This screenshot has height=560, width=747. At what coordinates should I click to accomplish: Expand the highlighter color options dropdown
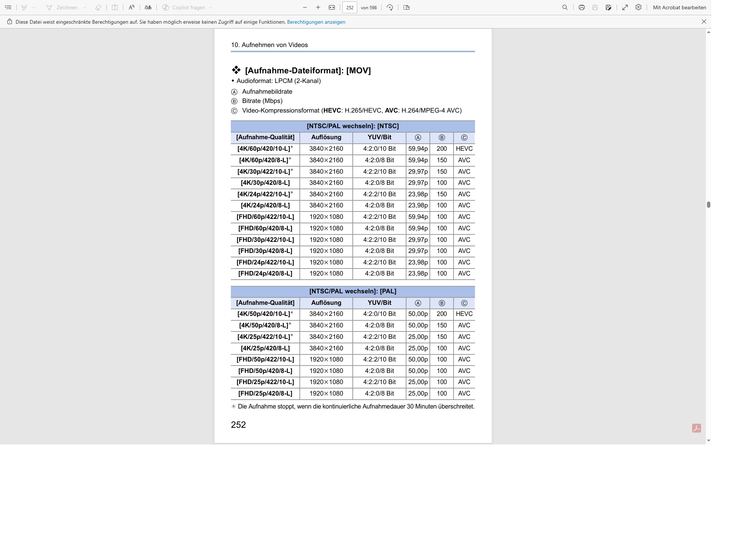(34, 7)
